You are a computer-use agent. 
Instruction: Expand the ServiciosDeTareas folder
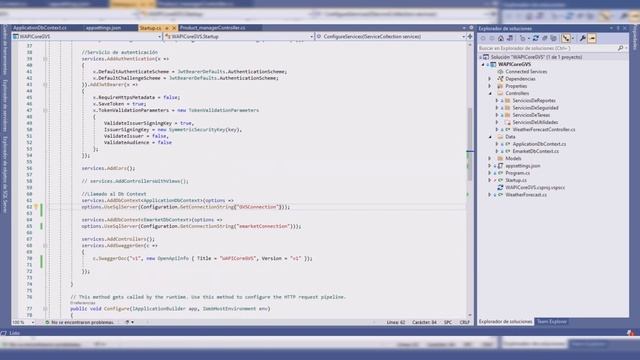[x=497, y=115]
